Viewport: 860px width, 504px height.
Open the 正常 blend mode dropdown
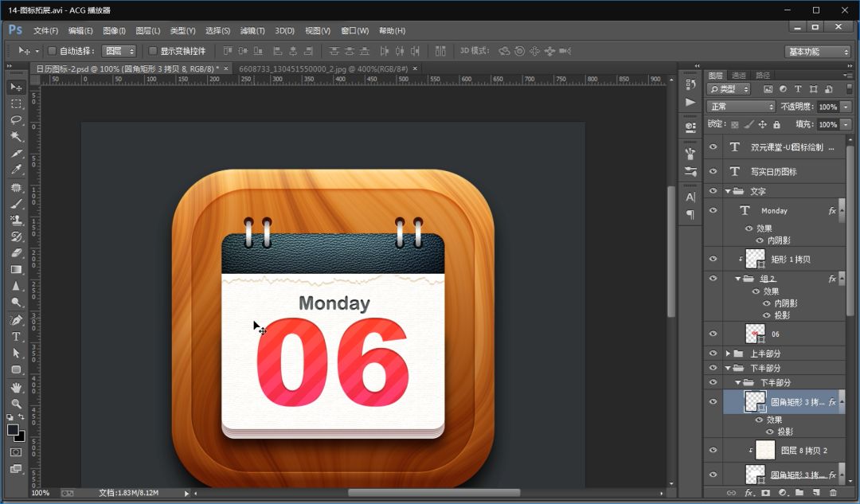[x=741, y=107]
